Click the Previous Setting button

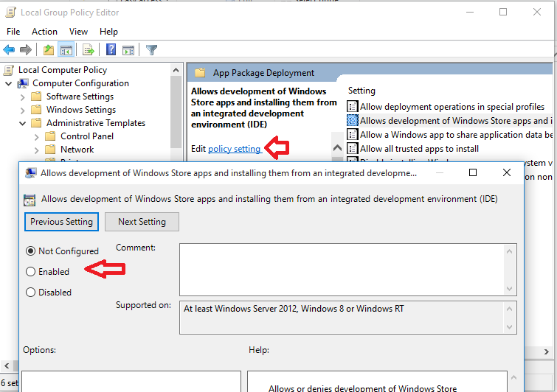[61, 222]
